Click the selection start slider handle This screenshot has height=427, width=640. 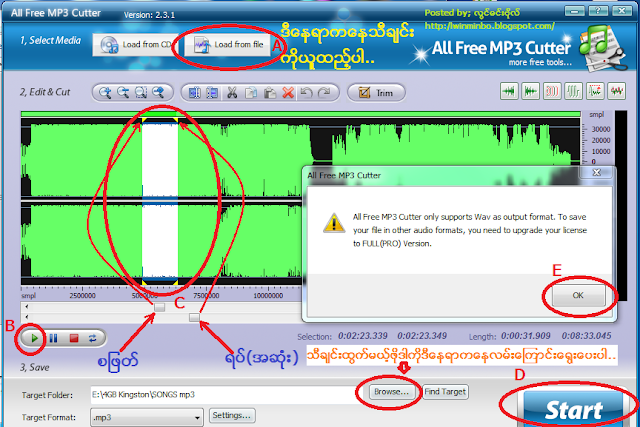(x=160, y=307)
